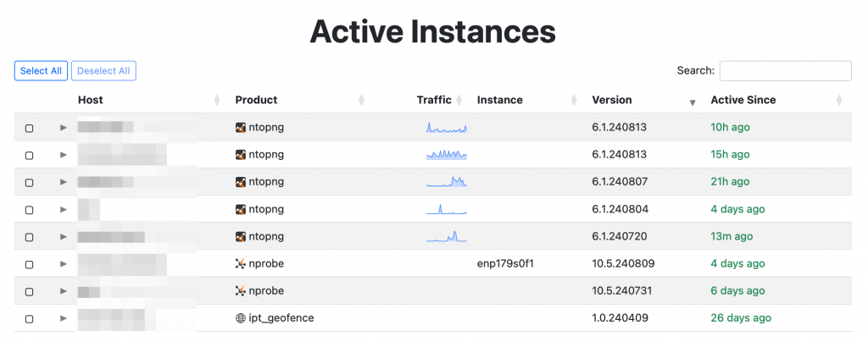Screen dimensions: 868x342
Task: Toggle the checkbox for the 6 days ago row
Action: 30,292
